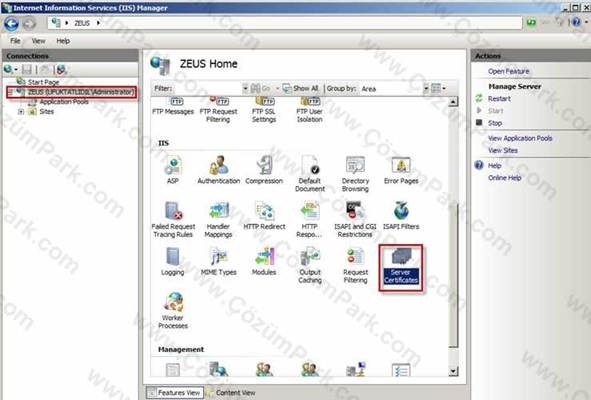Click the View Application Pools link
This screenshot has height=400, width=591.
520,138
